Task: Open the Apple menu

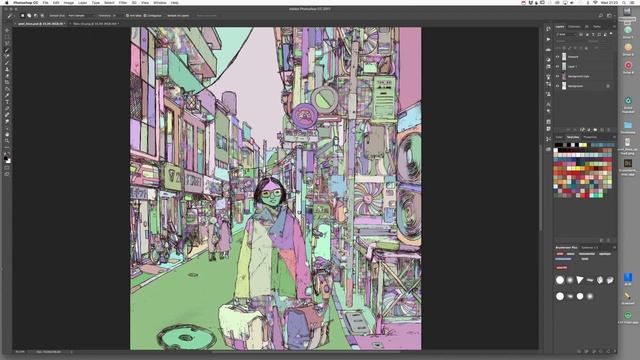Action: pos(6,3)
